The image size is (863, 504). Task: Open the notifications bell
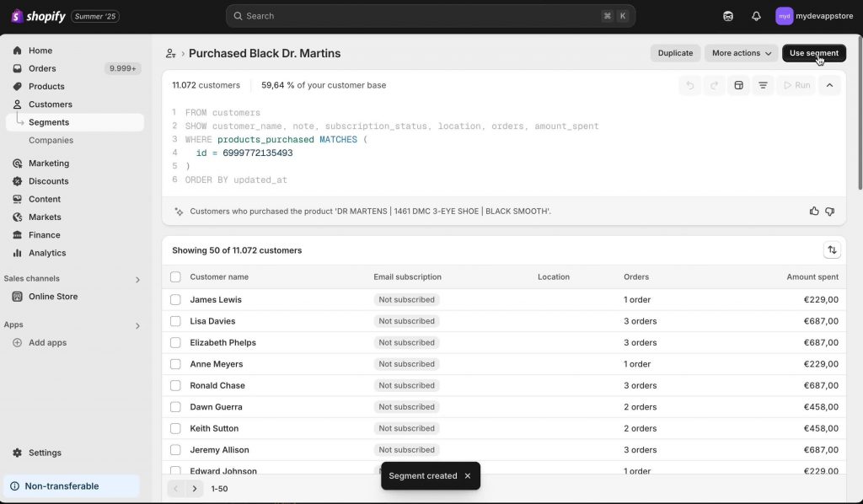[x=756, y=16]
